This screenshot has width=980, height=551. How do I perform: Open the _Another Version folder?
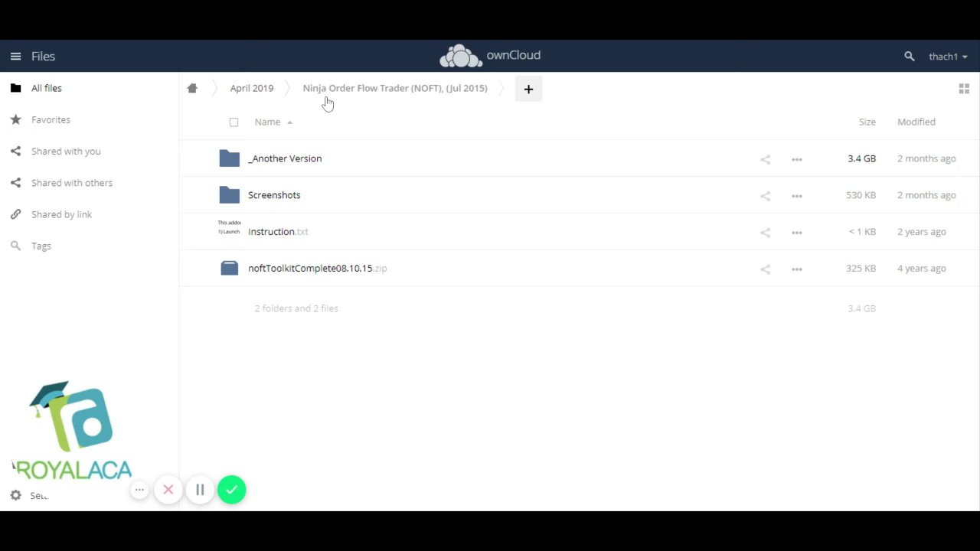pyautogui.click(x=285, y=158)
